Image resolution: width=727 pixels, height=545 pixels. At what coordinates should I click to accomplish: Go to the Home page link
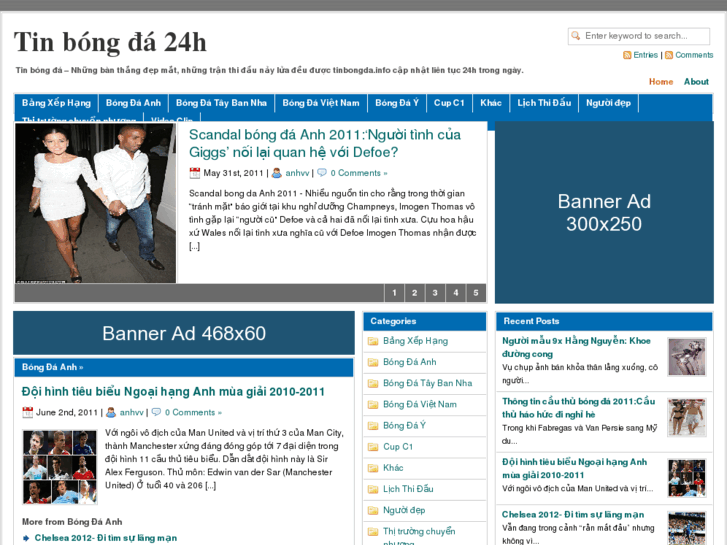click(x=661, y=82)
